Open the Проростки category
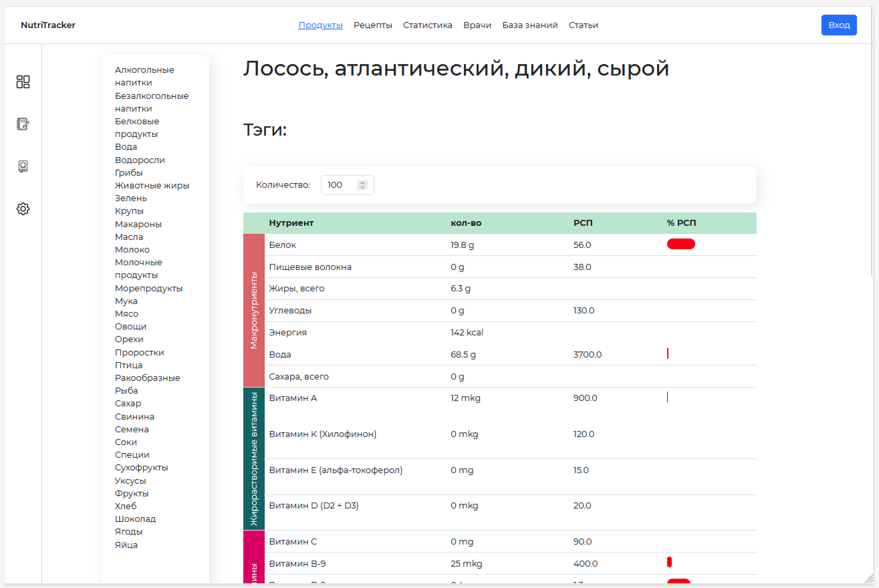The width and height of the screenshot is (879, 588). tap(140, 353)
